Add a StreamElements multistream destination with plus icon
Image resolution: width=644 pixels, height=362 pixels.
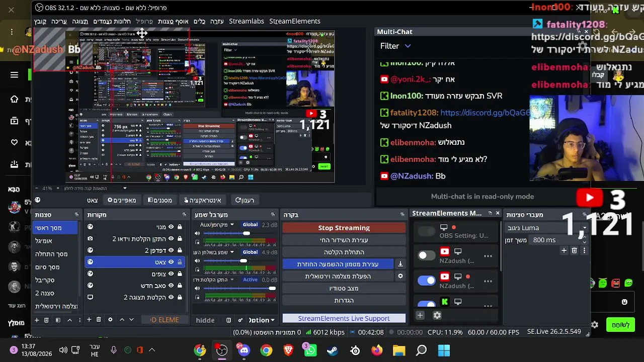click(420, 315)
